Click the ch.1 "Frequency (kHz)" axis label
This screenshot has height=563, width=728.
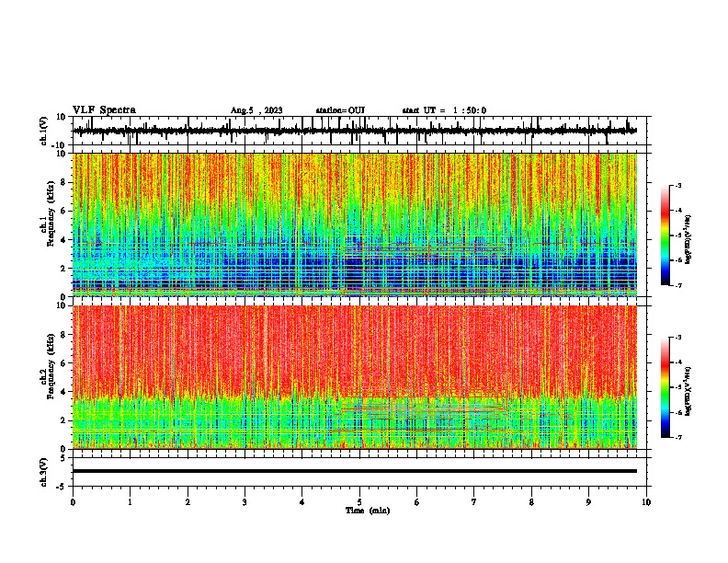pyautogui.click(x=51, y=213)
